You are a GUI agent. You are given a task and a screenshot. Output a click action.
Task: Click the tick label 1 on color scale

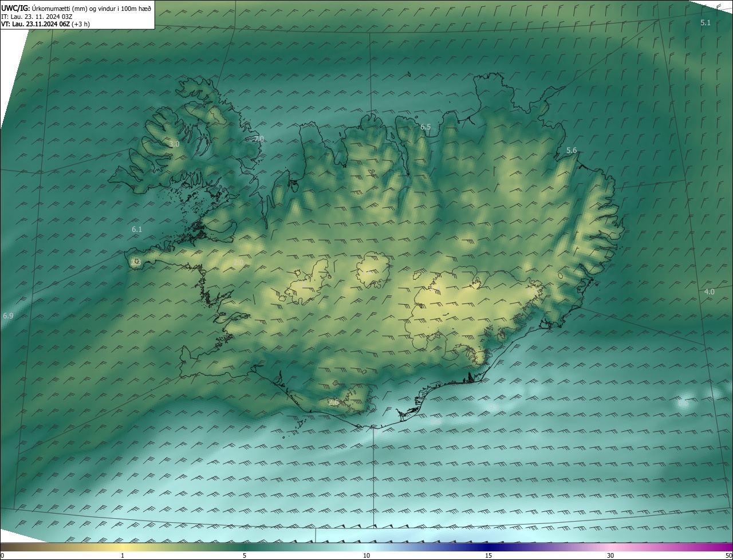[123, 555]
